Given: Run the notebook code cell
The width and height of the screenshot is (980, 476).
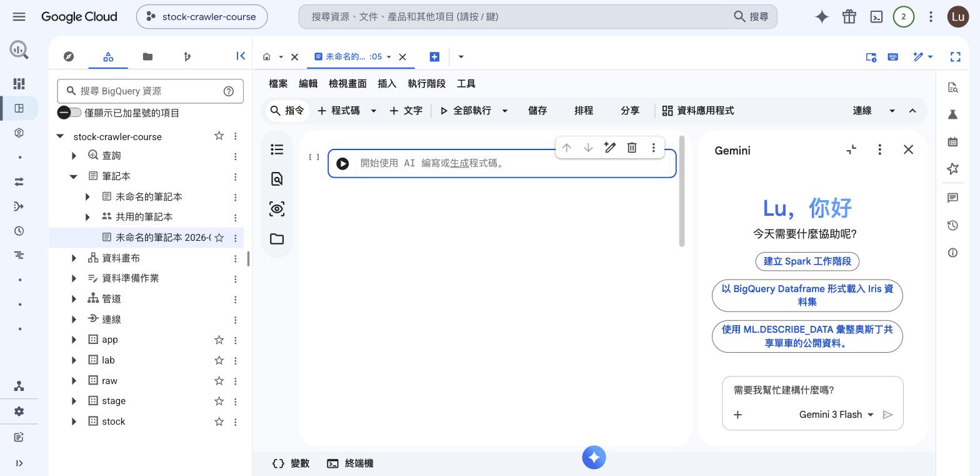Looking at the screenshot, I should [342, 163].
